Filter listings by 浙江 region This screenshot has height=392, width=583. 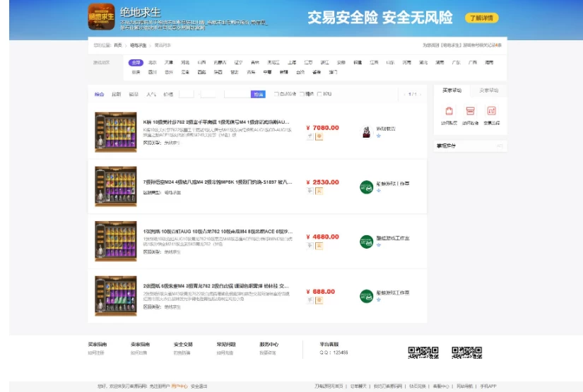324,62
